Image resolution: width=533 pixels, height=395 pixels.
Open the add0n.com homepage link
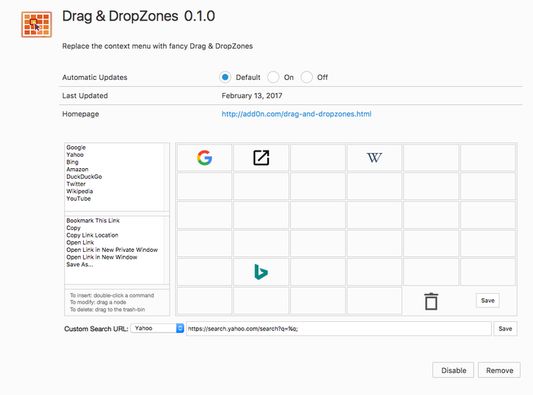296,114
